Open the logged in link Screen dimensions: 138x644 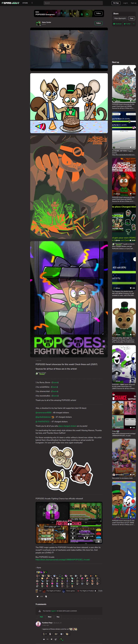(54, 611)
